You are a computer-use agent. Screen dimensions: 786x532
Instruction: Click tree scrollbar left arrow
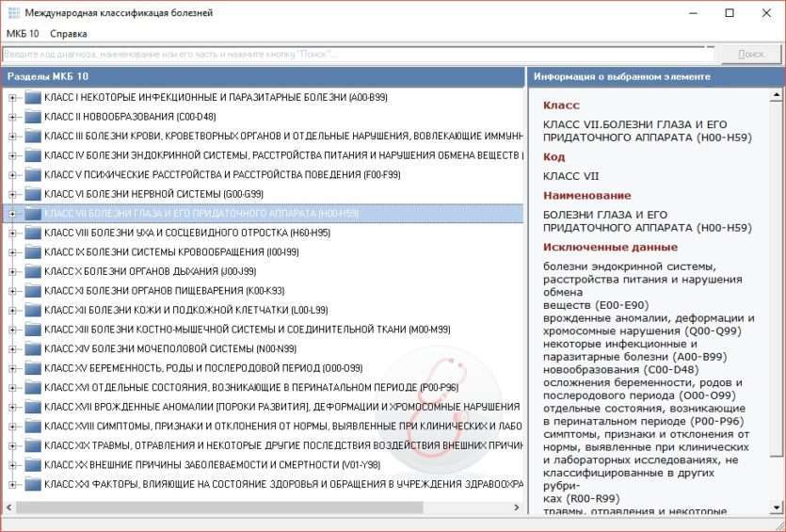point(9,508)
